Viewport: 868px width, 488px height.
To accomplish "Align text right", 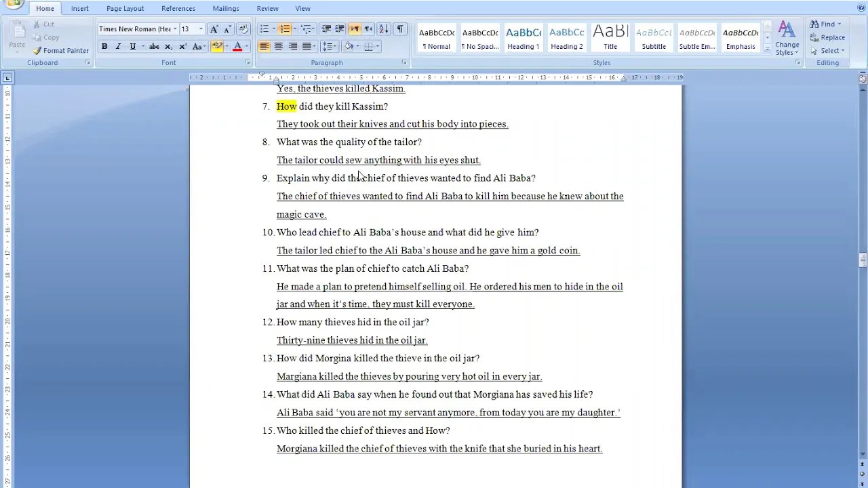I will click(292, 47).
